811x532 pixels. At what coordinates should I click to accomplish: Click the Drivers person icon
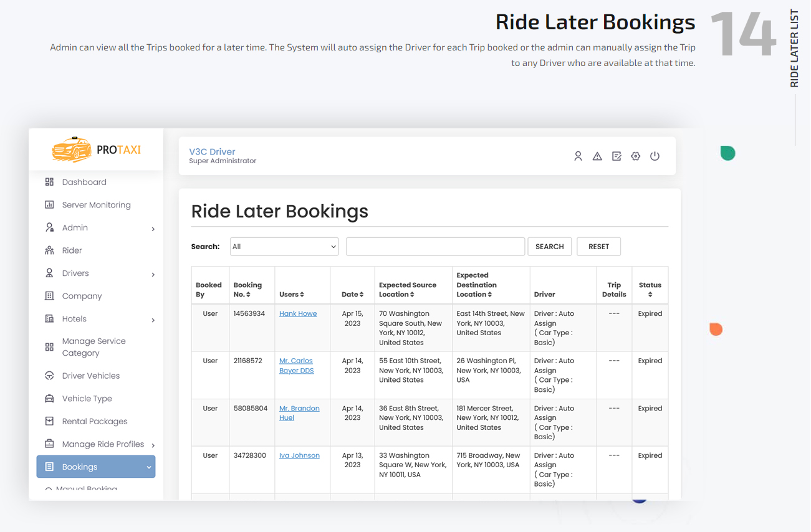pyautogui.click(x=49, y=273)
